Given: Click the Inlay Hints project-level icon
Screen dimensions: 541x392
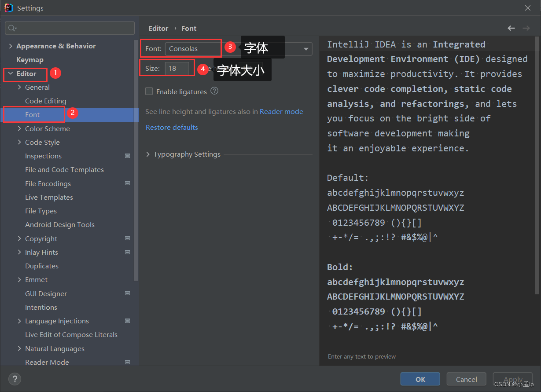Looking at the screenshot, I should (127, 252).
